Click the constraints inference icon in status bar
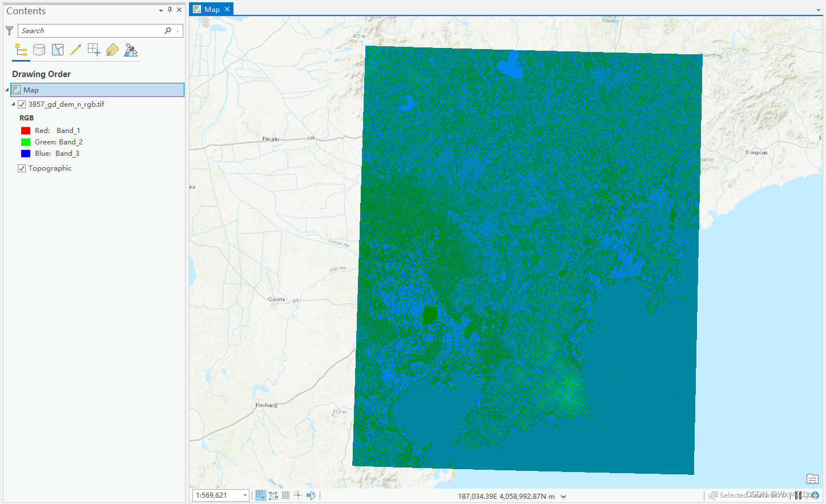 (x=273, y=495)
